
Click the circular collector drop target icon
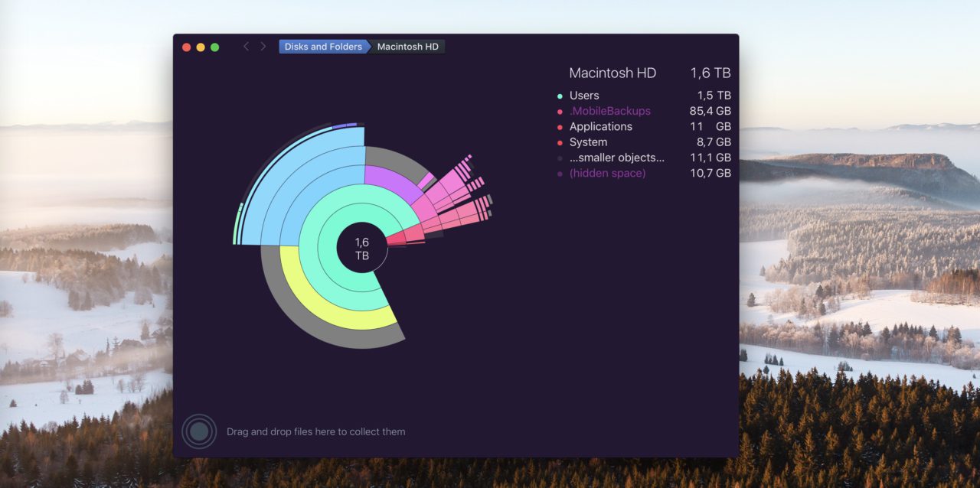pos(199,431)
